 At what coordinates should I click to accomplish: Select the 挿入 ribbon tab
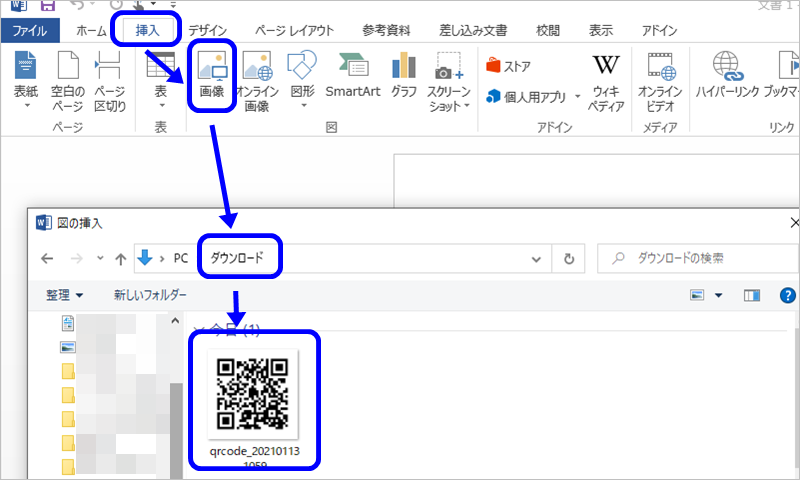(x=147, y=30)
